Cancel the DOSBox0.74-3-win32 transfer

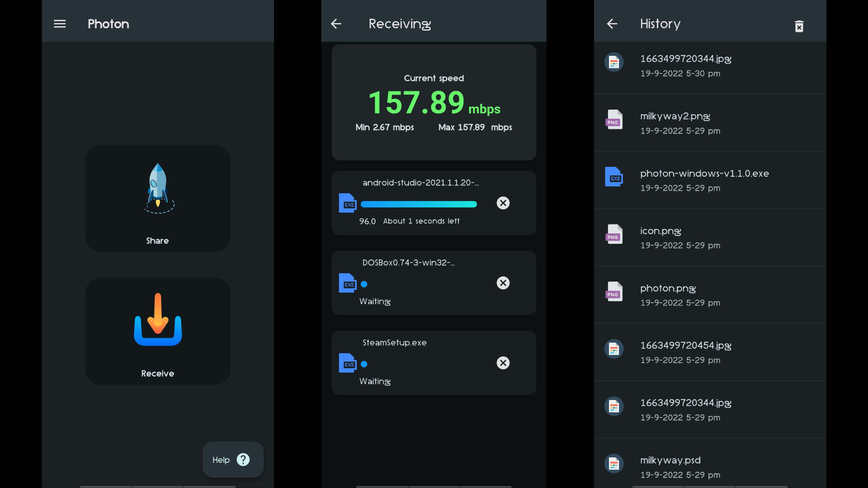pyautogui.click(x=503, y=283)
